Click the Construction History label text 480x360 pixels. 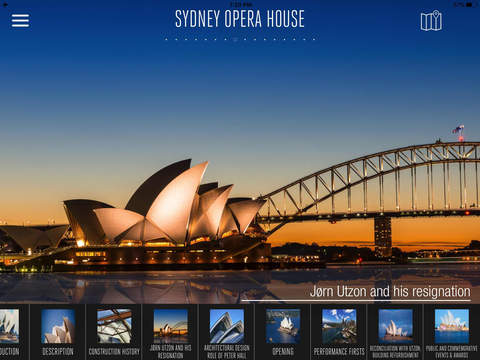tap(114, 351)
